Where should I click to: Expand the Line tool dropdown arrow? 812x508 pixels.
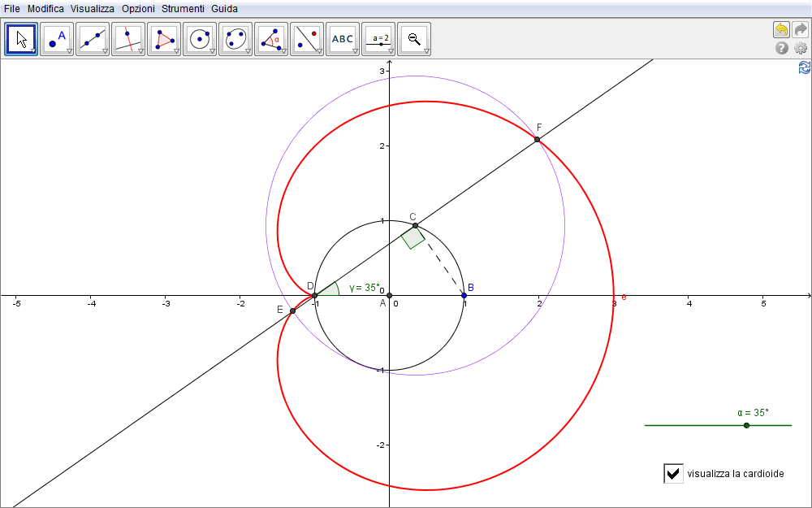105,51
